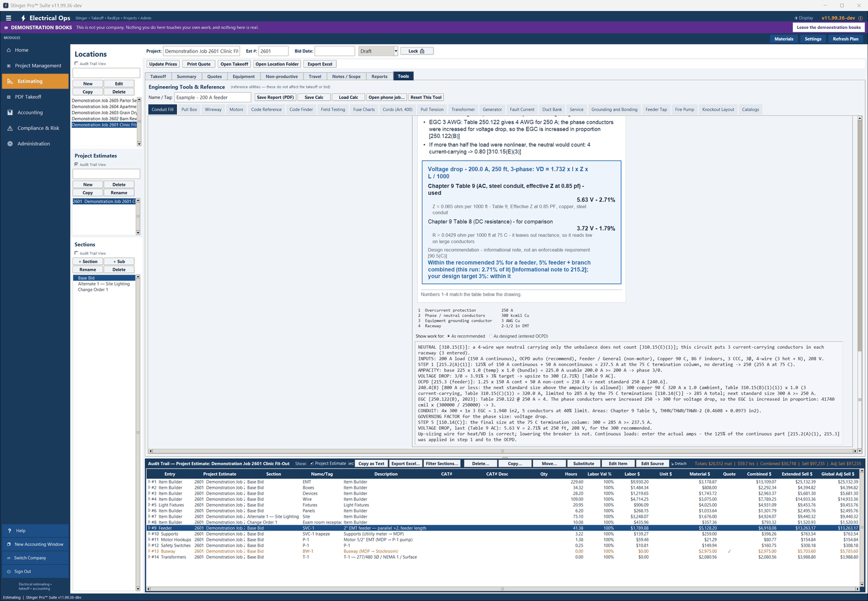Enable Audit Trail View under Sections
868x601 pixels.
76,253
